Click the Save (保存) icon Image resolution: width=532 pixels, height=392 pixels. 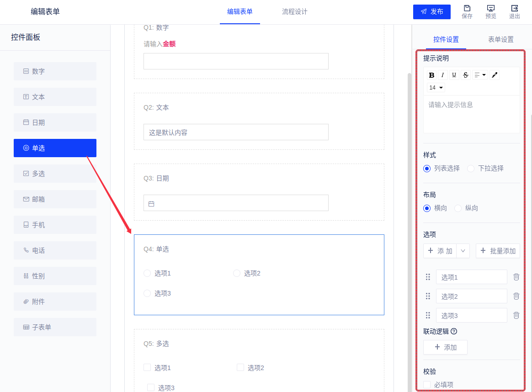[x=467, y=9]
